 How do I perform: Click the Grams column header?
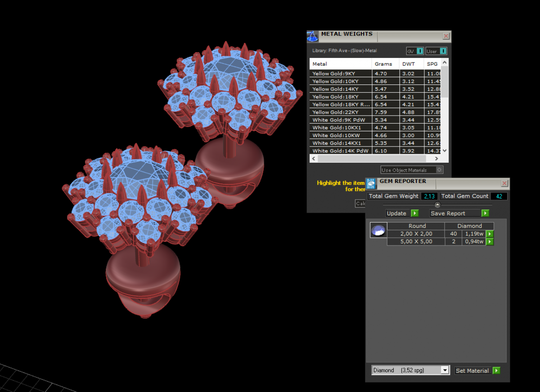[x=383, y=64]
